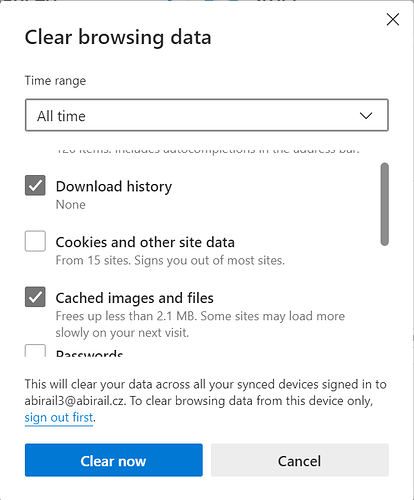Uncheck the Cached images and files checkbox
This screenshot has height=500, width=414.
(35, 297)
